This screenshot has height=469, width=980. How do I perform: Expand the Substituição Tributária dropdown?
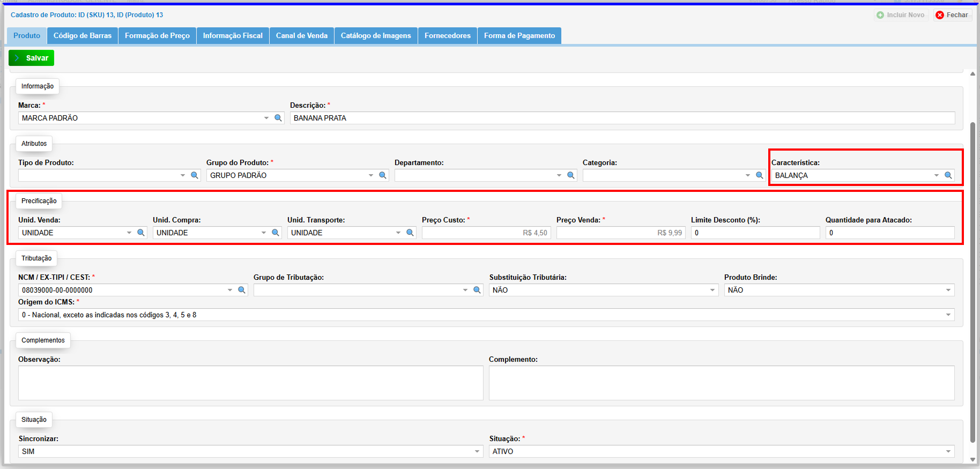[x=712, y=290]
